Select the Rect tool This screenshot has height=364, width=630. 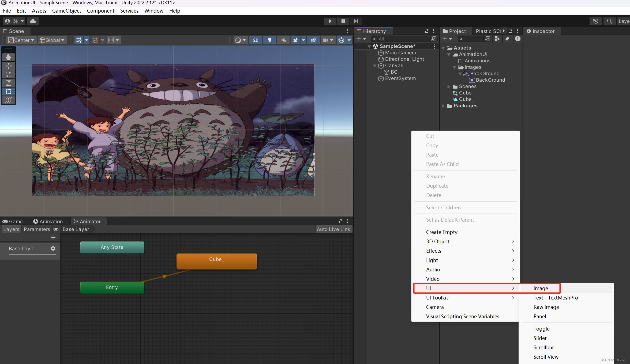[9, 92]
